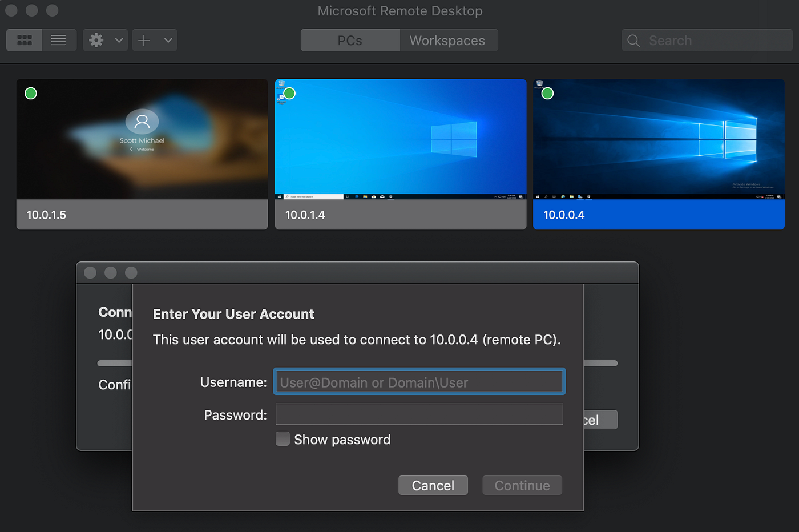Select the 10.0.1.5 label
This screenshot has height=532, width=799.
[x=46, y=215]
